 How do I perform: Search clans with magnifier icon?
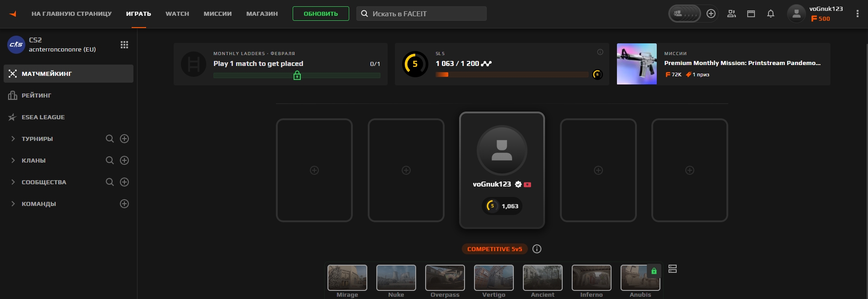click(x=109, y=160)
